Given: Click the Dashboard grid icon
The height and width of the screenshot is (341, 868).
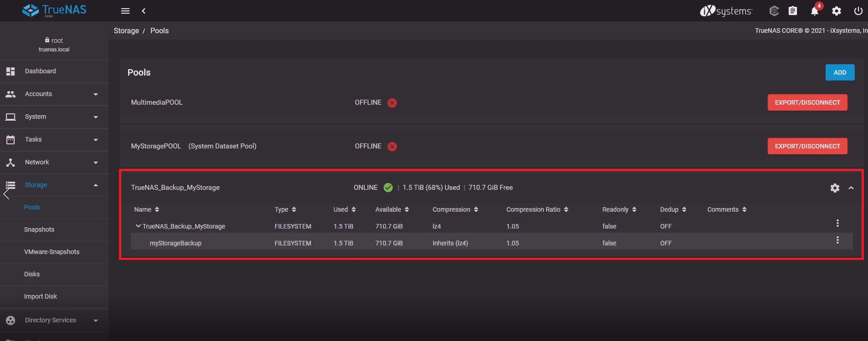Looking at the screenshot, I should pyautogui.click(x=10, y=71).
